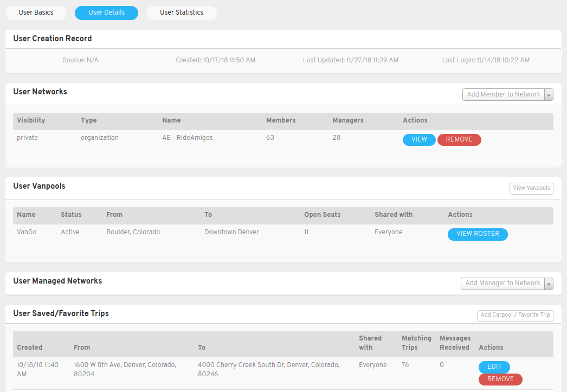
Task: Click matching trips value '76'
Action: click(405, 365)
